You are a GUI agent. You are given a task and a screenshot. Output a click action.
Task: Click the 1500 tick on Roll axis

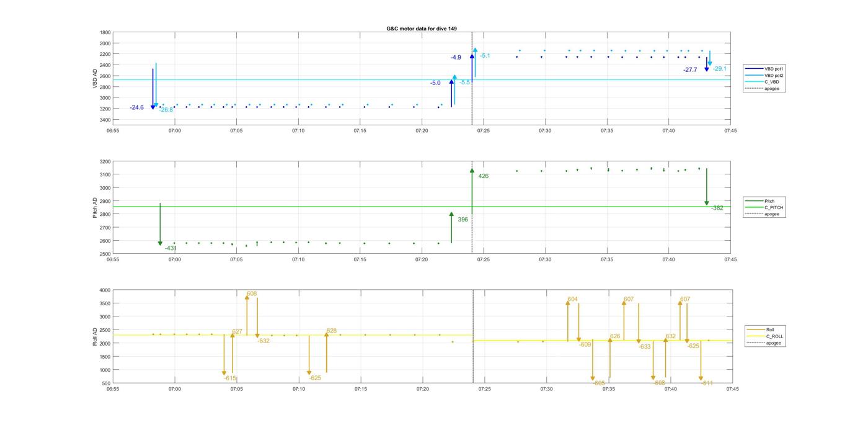pos(106,356)
